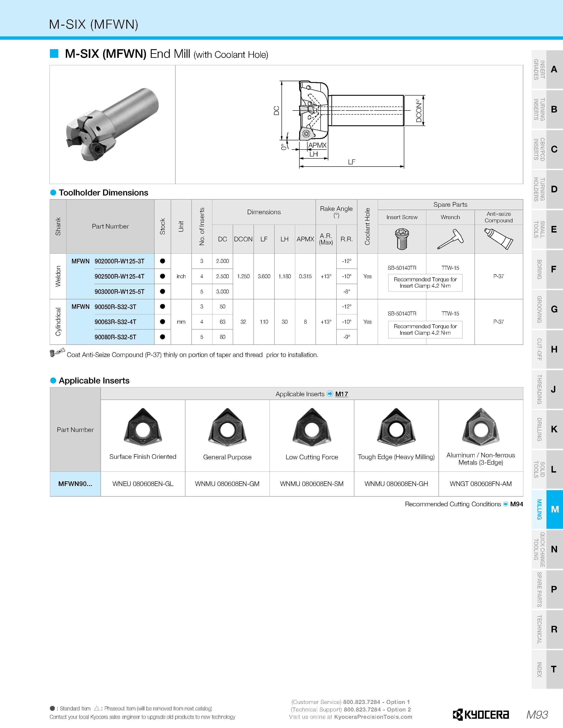
Task: Open section L Solid Tools tab
Action: click(547, 469)
